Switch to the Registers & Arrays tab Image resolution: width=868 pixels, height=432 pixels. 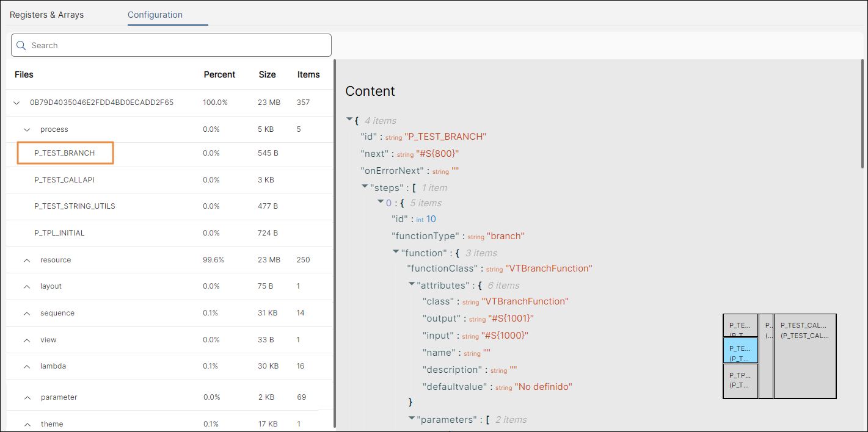pyautogui.click(x=46, y=15)
